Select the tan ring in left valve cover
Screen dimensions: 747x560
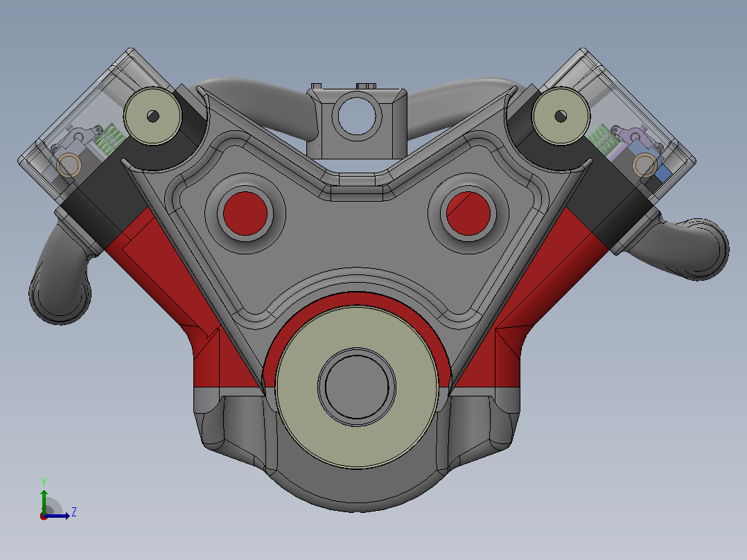pos(69,166)
